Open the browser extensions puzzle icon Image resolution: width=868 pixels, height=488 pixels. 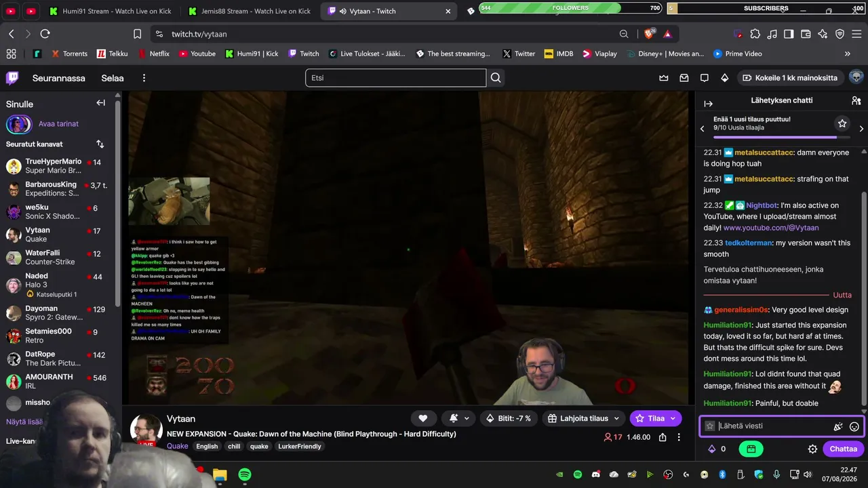coord(755,34)
